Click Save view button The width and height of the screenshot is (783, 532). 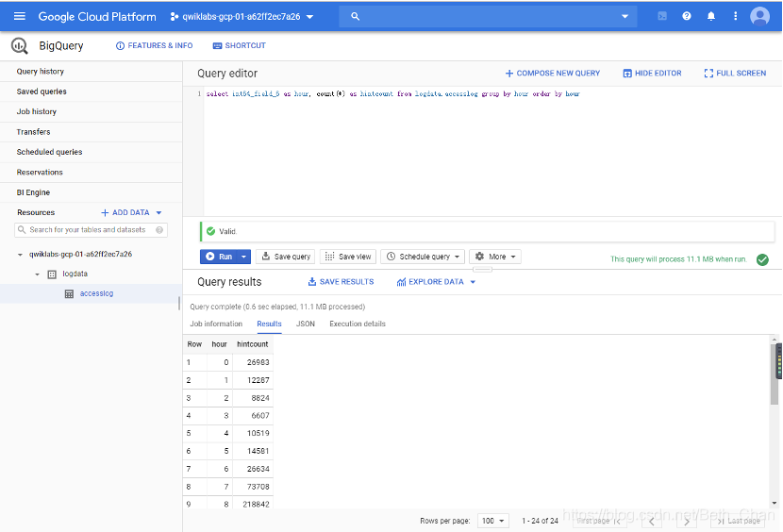click(347, 257)
